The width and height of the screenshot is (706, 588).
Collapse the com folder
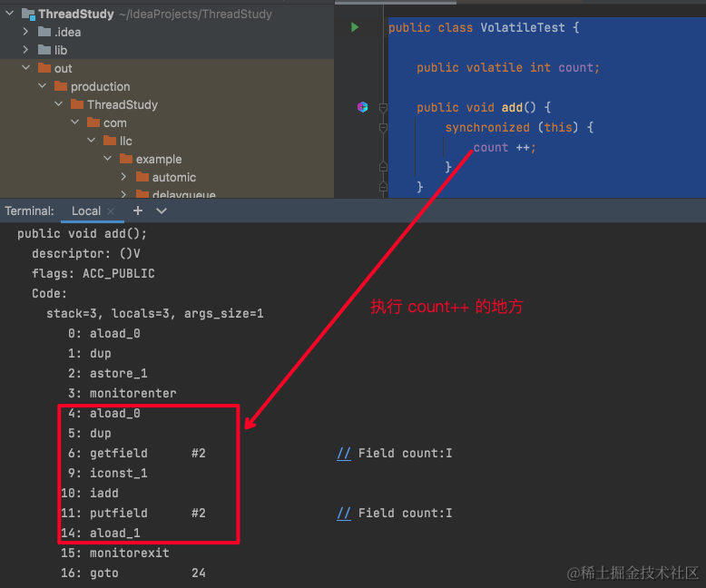pos(74,122)
